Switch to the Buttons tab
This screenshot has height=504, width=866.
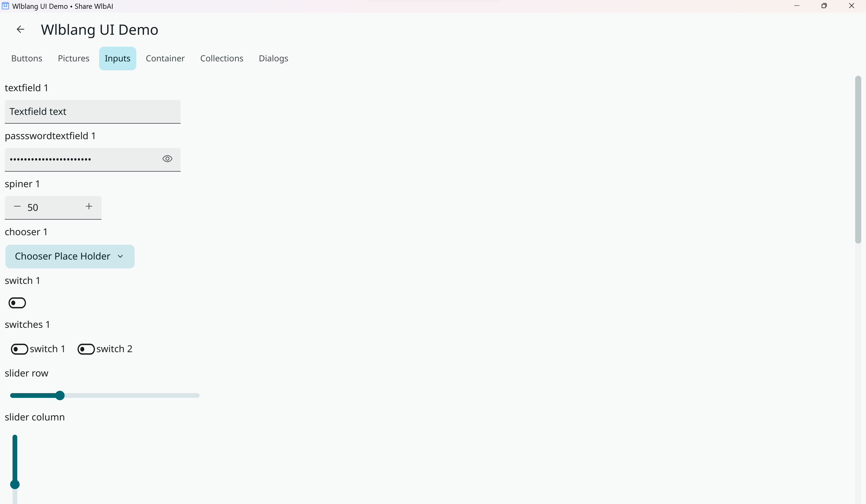coord(27,58)
